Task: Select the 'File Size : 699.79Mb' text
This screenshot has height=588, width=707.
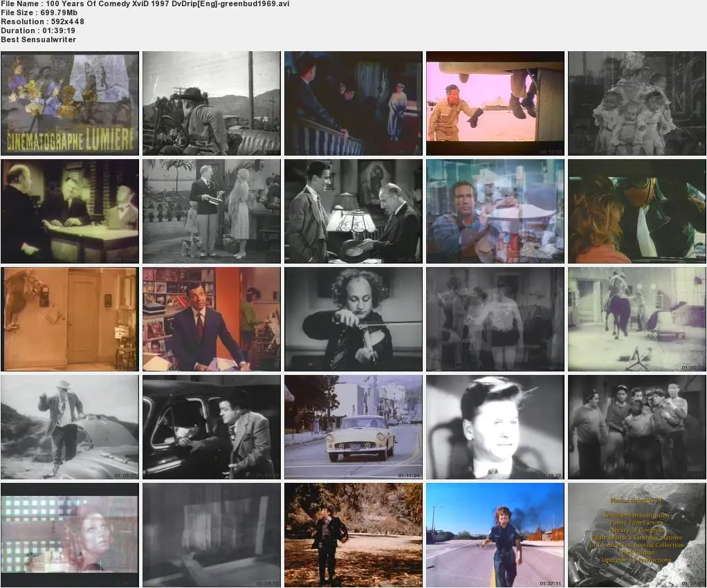Action: [x=39, y=12]
